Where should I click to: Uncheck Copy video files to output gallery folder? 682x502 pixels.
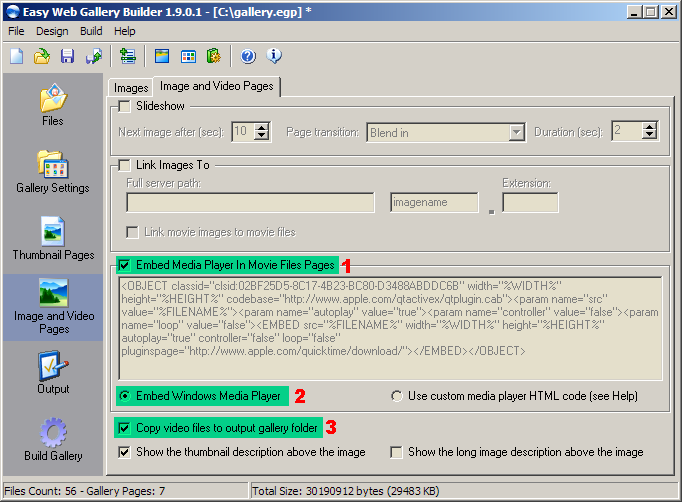[124, 428]
